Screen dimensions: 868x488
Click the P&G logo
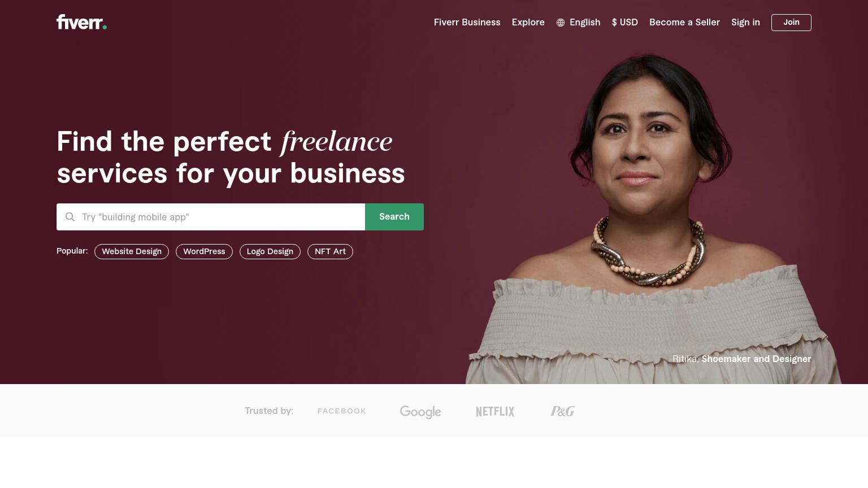click(x=563, y=411)
